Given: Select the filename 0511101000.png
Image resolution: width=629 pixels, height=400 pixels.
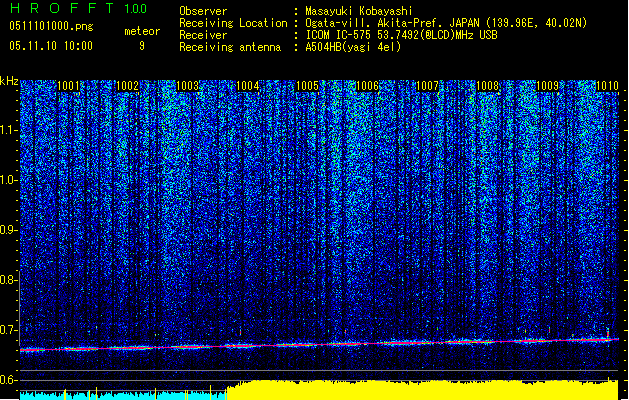Looking at the screenshot, I should (x=51, y=26).
